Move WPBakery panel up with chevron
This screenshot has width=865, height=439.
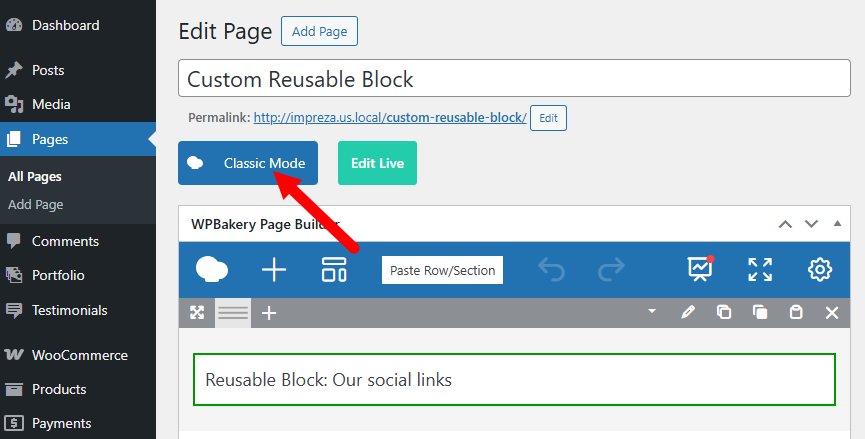tap(785, 224)
